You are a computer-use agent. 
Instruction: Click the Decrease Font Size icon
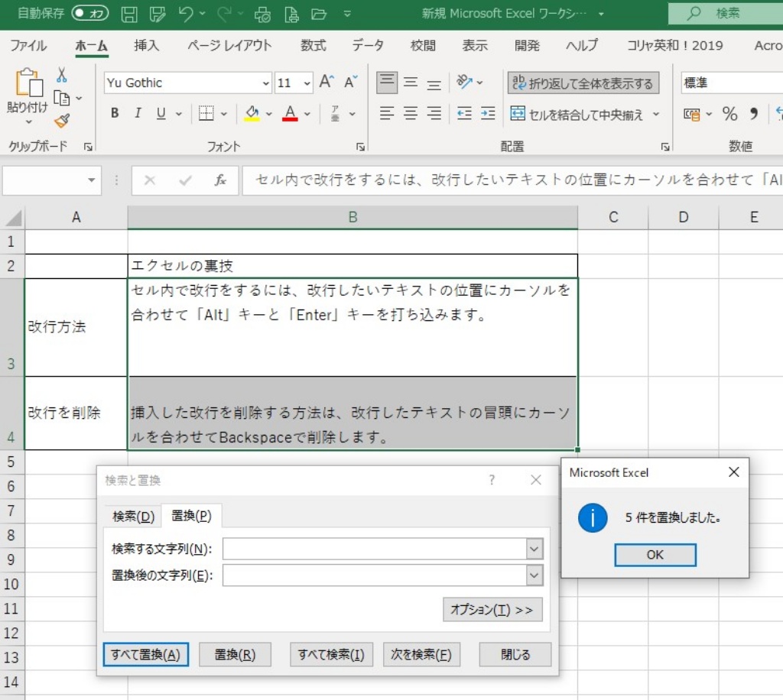tap(351, 82)
